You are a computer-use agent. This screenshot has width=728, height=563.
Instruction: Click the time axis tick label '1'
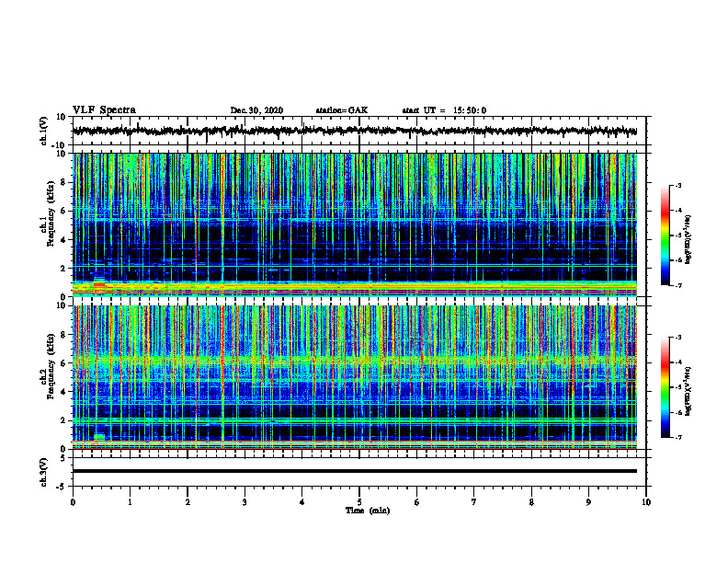coord(130,502)
